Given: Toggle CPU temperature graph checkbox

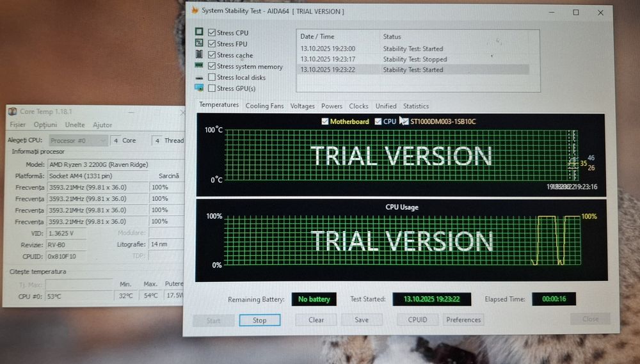Looking at the screenshot, I should [x=378, y=121].
